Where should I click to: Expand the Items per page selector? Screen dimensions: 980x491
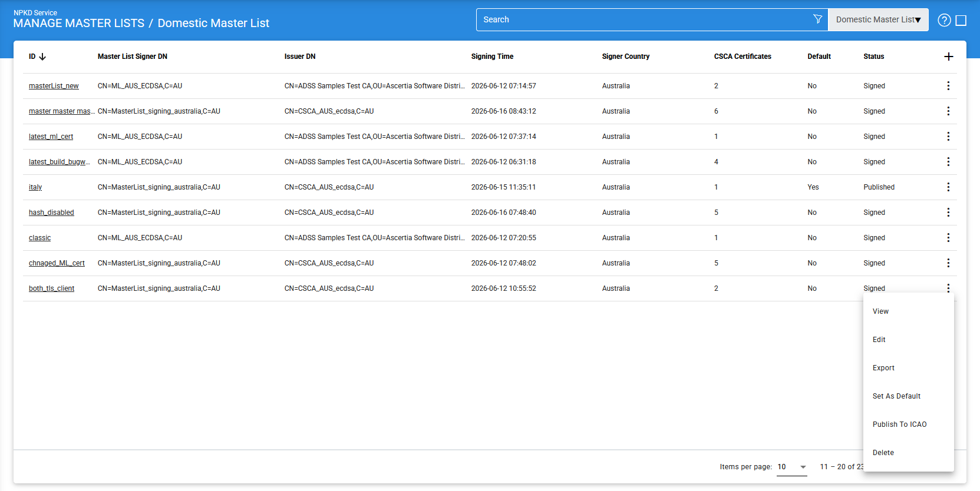792,467
